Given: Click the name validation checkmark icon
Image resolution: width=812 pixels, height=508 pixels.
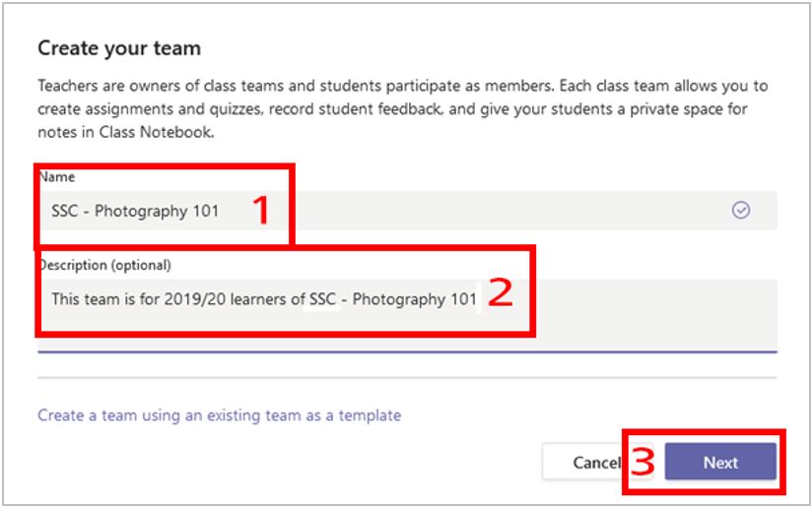Looking at the screenshot, I should point(741,211).
